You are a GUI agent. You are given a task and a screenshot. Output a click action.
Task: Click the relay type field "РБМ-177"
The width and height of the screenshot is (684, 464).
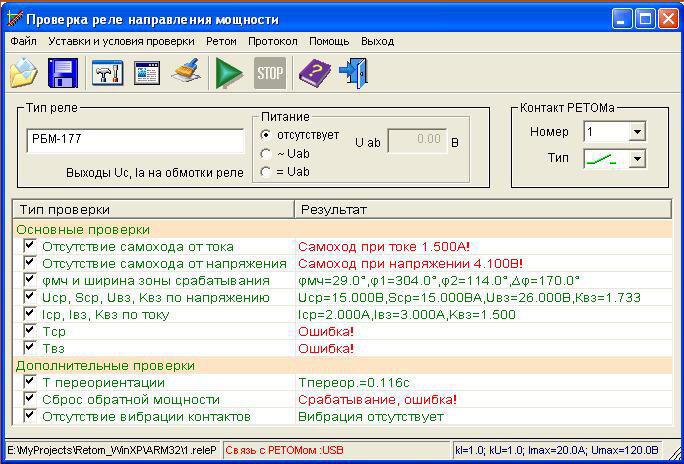tap(134, 140)
